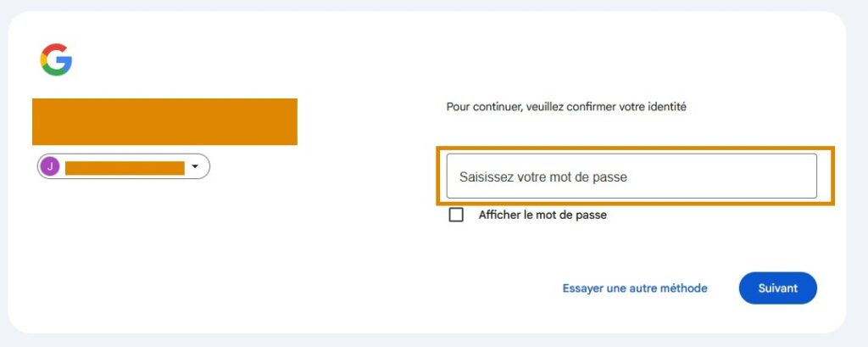Click the identity confirmation prompt text
This screenshot has height=347, width=868.
click(566, 107)
